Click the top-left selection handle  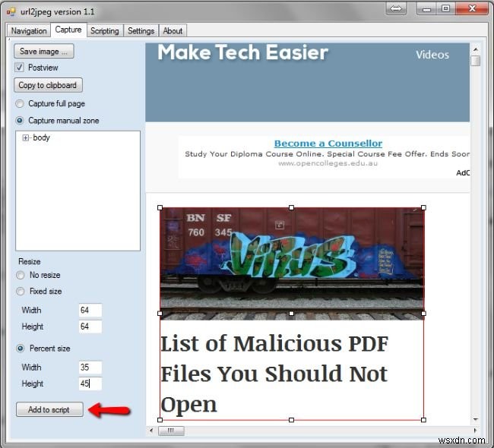point(160,208)
